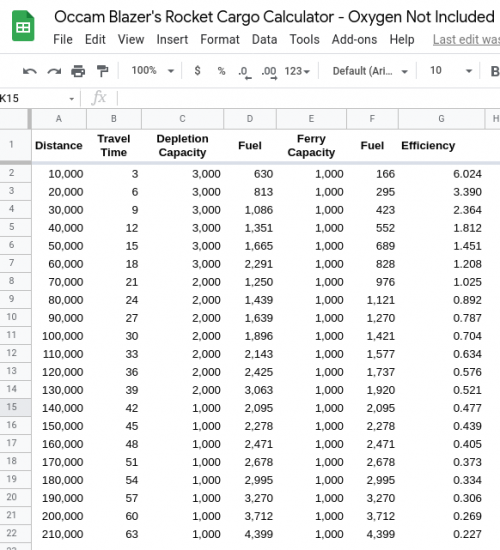Select distance cell 100,000
The height and width of the screenshot is (550, 500).
point(59,336)
